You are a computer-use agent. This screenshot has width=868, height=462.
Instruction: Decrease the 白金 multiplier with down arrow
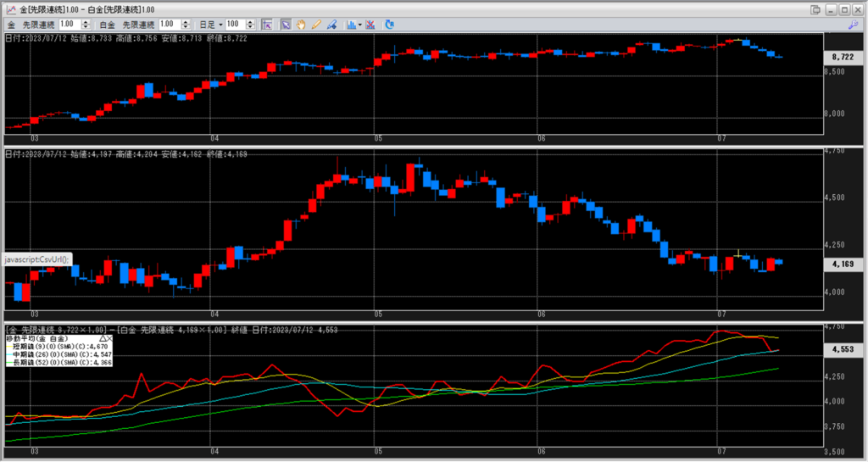186,27
